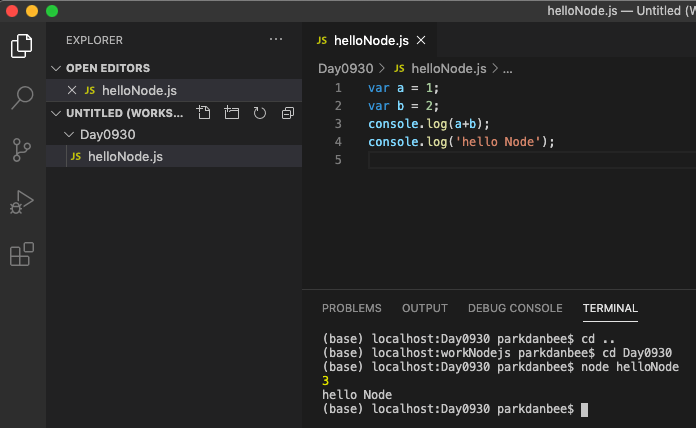Open the Search view in activity bar
696x428 pixels.
[x=22, y=98]
